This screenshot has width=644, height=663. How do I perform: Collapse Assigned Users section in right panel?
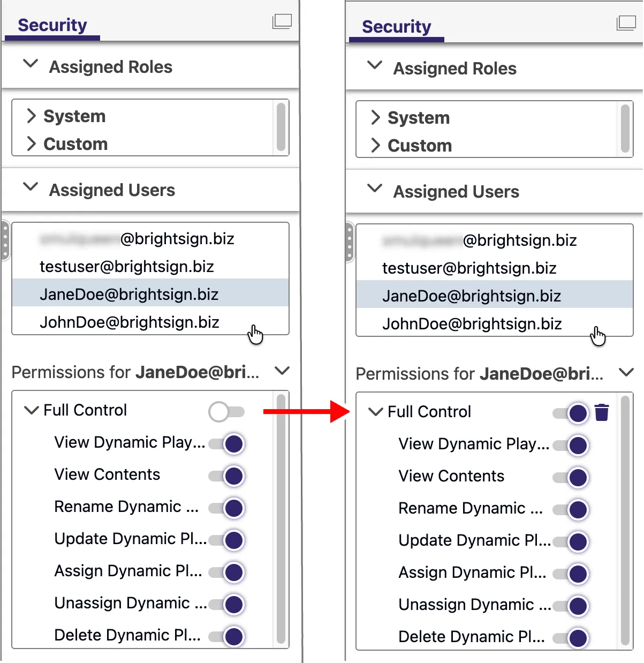tap(375, 189)
